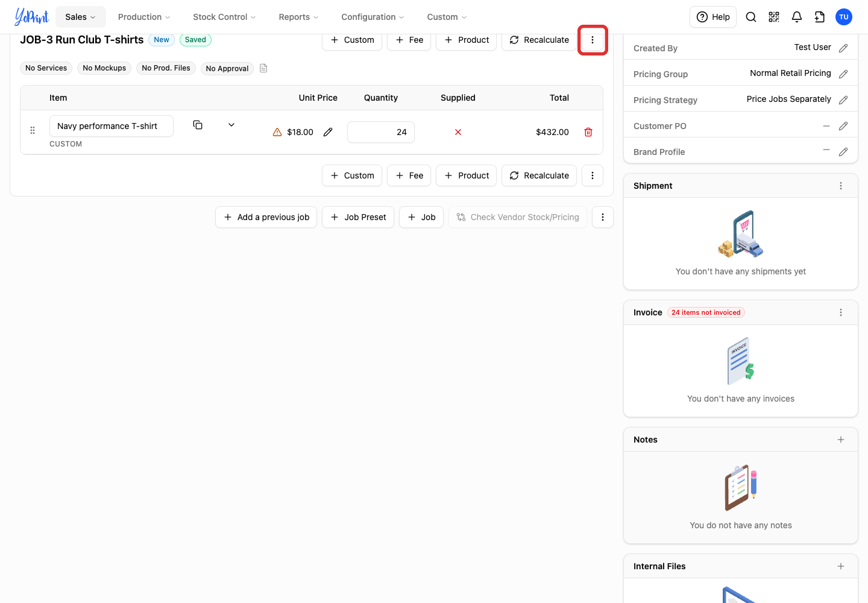Screen dimensions: 868x603
Task: Edit the Created By field
Action: coord(843,48)
